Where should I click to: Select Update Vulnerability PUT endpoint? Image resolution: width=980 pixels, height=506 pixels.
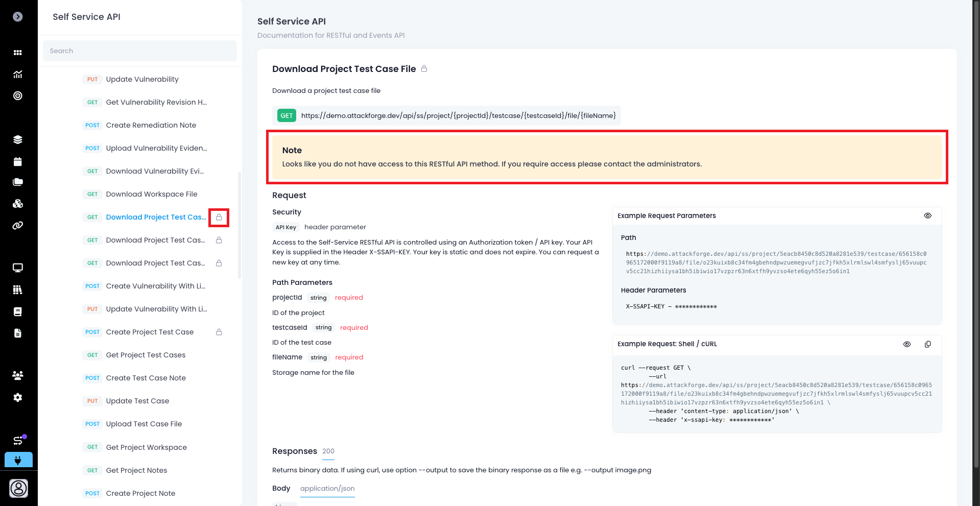click(142, 80)
